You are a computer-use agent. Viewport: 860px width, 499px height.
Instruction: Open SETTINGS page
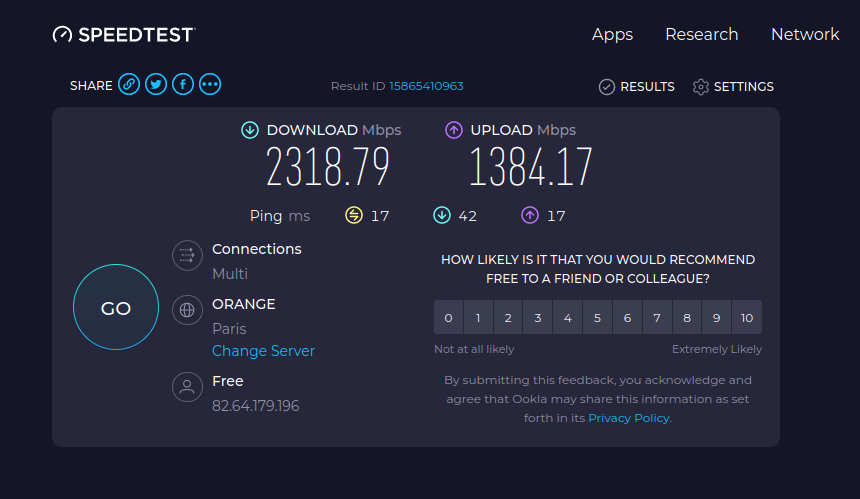pyautogui.click(x=744, y=87)
